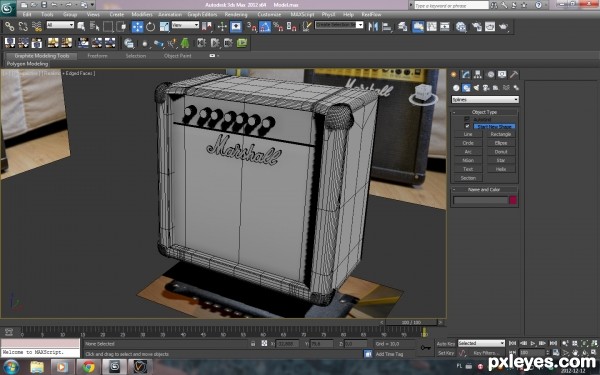Toggle the Angle Snap button
Image resolution: width=600 pixels, height=375 pixels.
(265, 26)
